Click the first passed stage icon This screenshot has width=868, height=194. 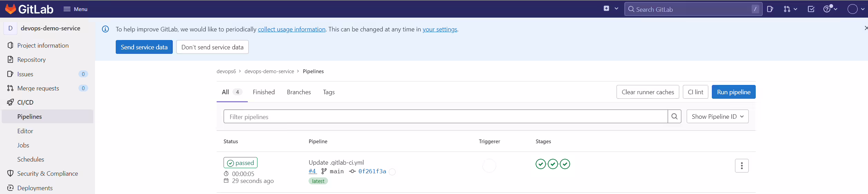[x=540, y=164]
